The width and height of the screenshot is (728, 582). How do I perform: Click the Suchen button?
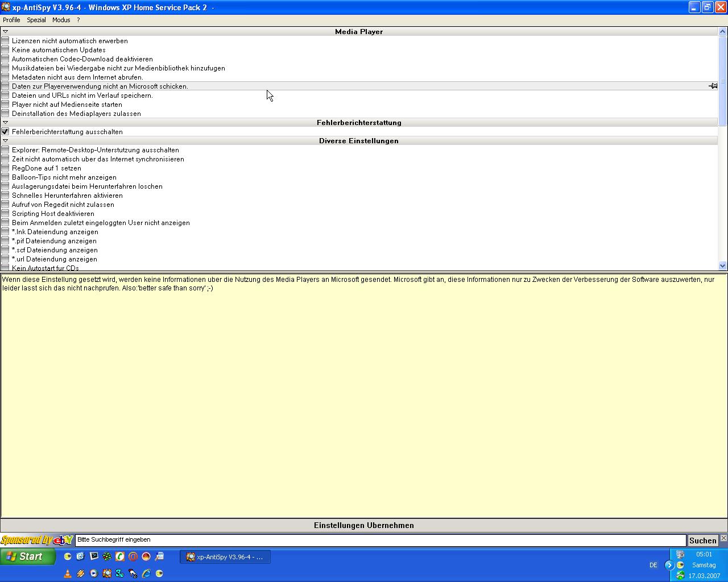point(703,541)
